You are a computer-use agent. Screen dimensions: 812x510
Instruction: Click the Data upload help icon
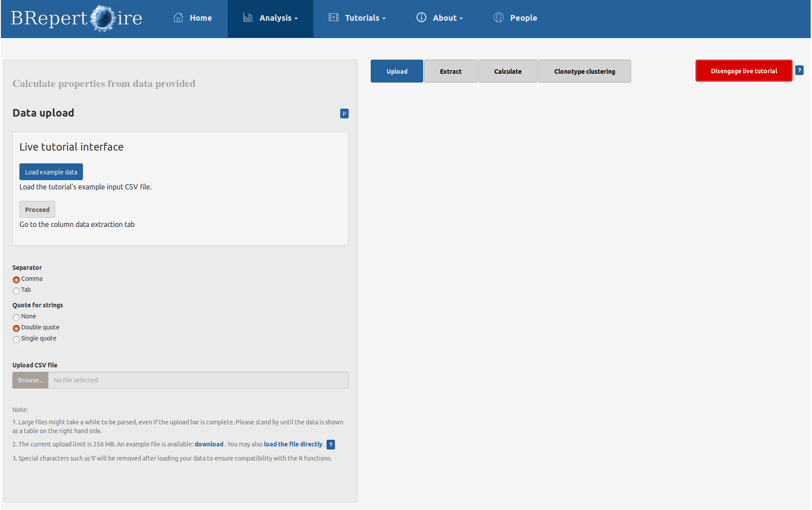(x=344, y=113)
